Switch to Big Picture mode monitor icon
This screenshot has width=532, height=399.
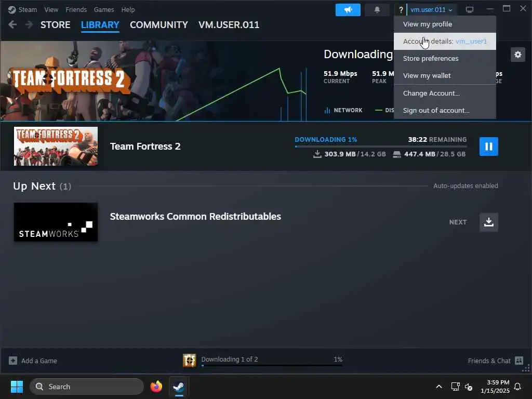click(470, 10)
